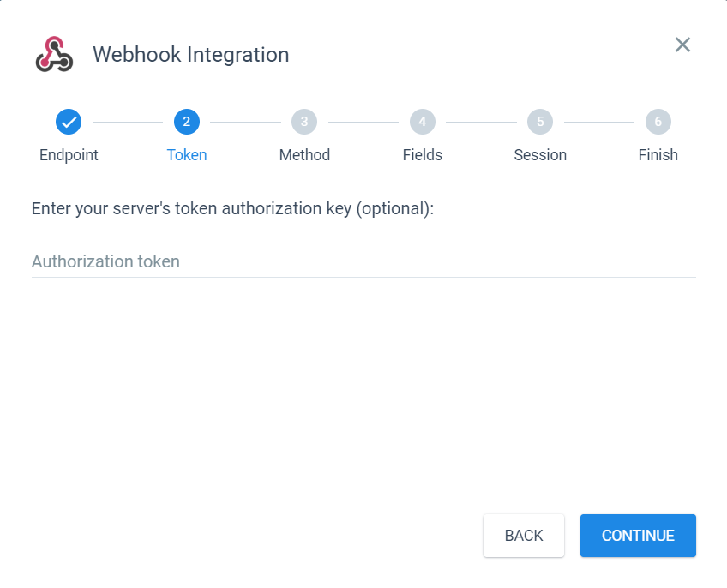Viewport: 727px width, 588px height.
Task: Click the BACK button
Action: (524, 536)
